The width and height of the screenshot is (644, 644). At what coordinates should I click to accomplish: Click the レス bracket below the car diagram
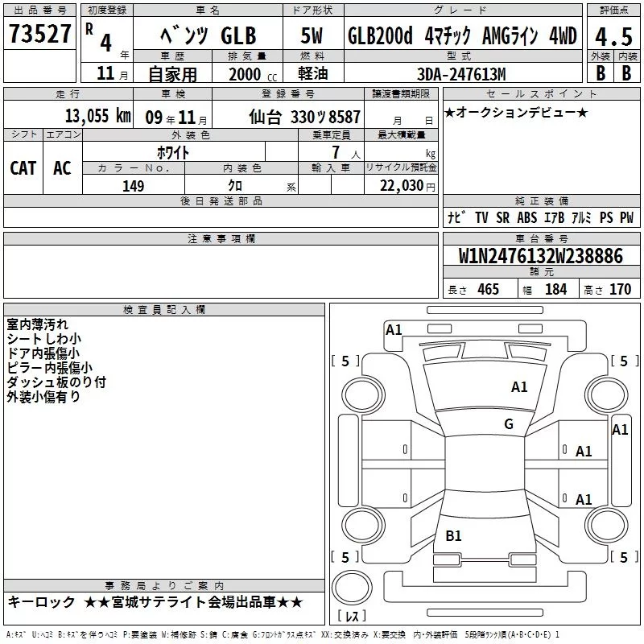pos(351,617)
